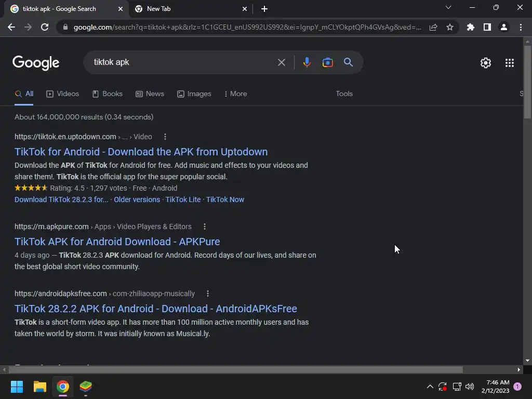Screen dimensions: 532x399
Task: Submit search with the magnifier icon
Action: point(348,62)
